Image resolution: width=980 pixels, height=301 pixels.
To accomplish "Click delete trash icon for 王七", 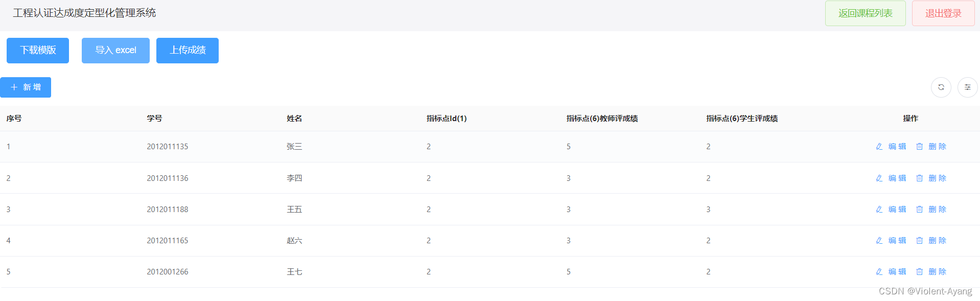I will (919, 272).
